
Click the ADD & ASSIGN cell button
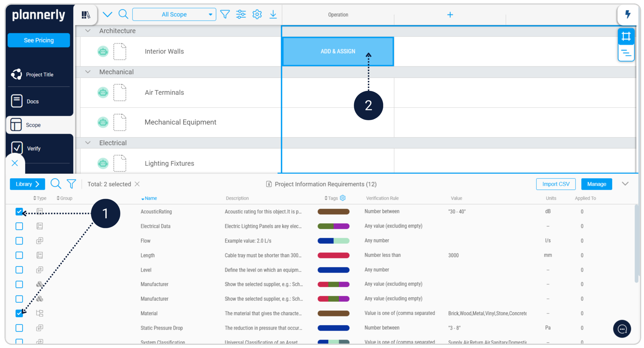(338, 51)
